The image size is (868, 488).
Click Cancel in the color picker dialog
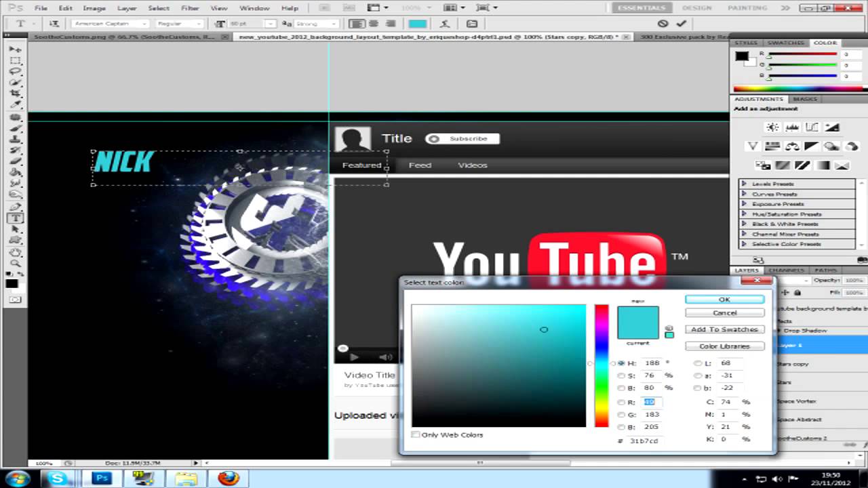click(x=724, y=313)
